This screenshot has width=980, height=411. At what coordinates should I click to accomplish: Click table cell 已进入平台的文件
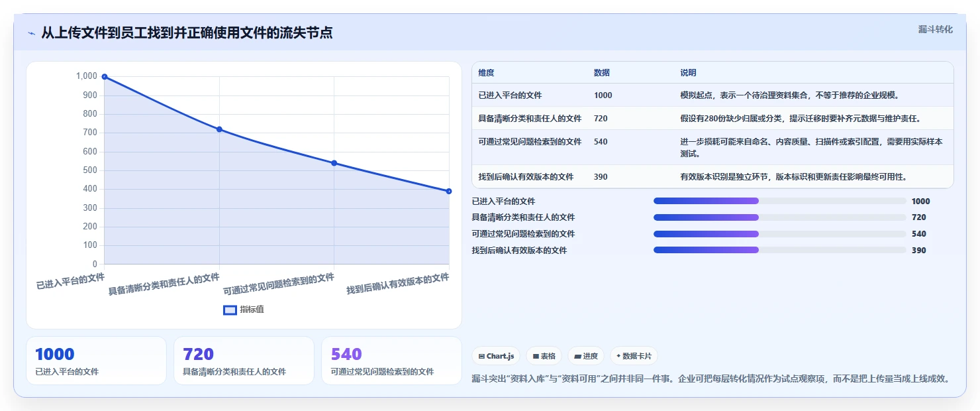click(510, 95)
